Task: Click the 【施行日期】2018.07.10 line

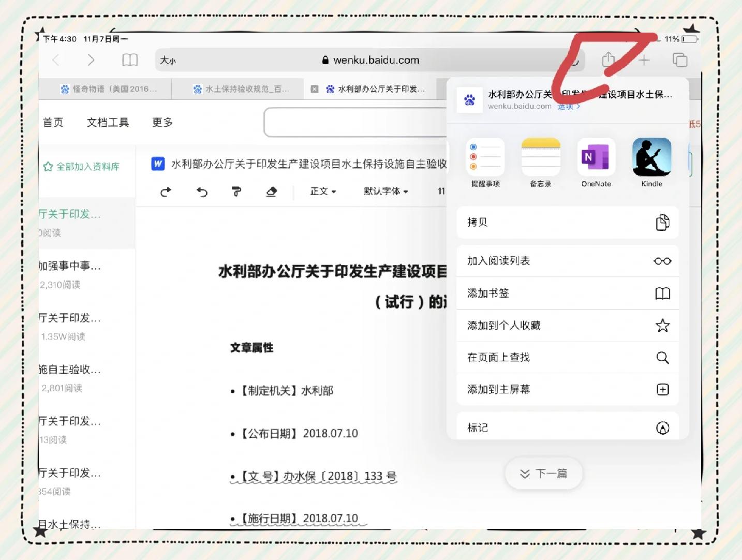Action: tap(298, 518)
